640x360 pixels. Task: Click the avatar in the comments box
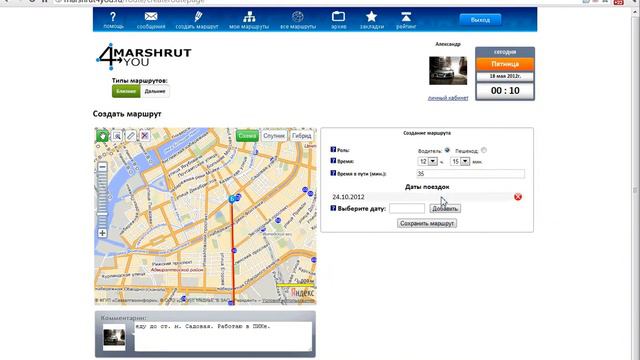click(114, 337)
